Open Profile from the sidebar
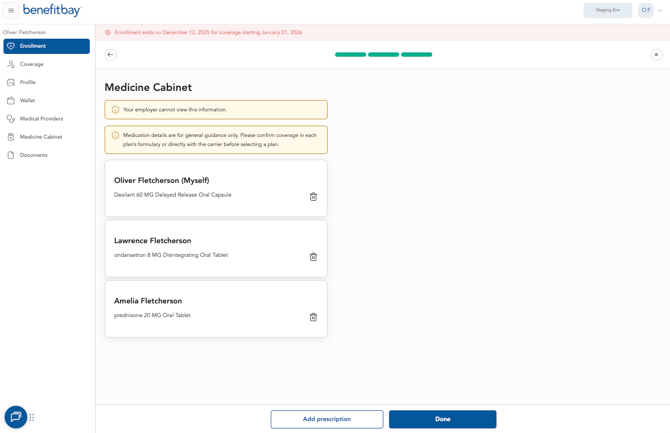Image resolution: width=670 pixels, height=433 pixels. coord(28,82)
